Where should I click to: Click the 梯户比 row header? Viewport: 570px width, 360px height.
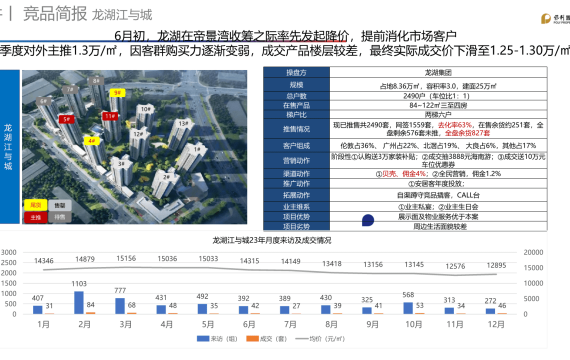[x=296, y=115]
